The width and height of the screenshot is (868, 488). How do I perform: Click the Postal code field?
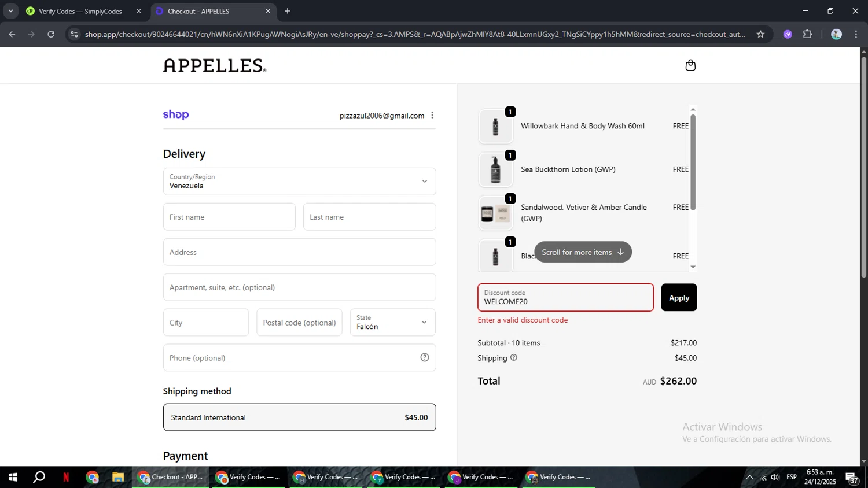[x=299, y=322]
